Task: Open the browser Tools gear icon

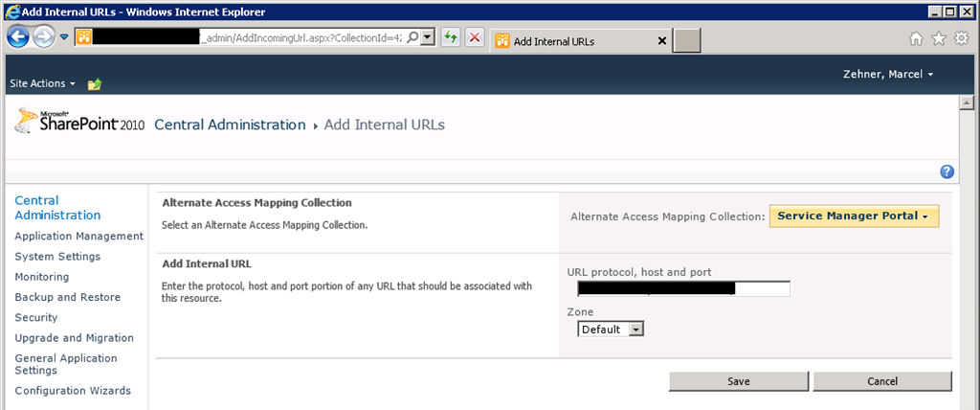Action: (x=960, y=39)
